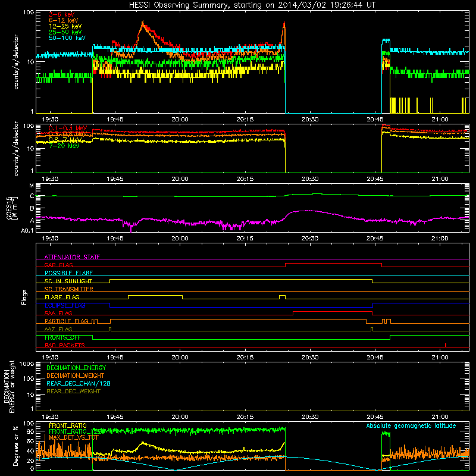
Task: Click the olive flag label below PARTICLE_FLAG
Action: point(58,329)
